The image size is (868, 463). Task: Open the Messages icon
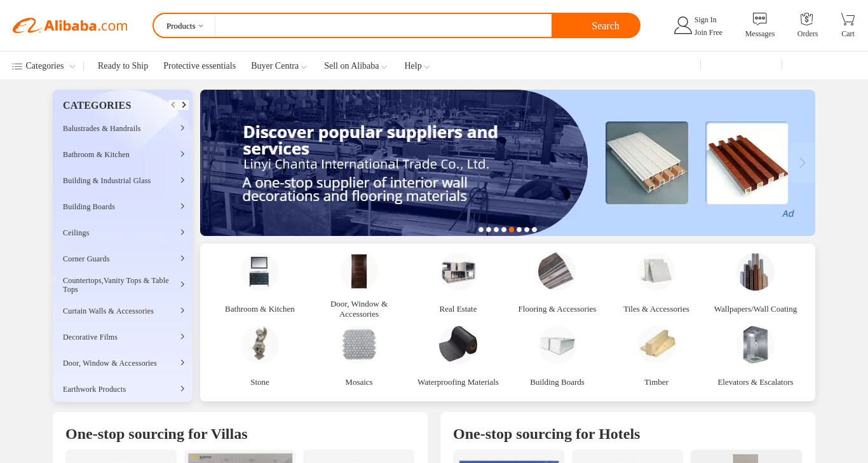[x=759, y=19]
